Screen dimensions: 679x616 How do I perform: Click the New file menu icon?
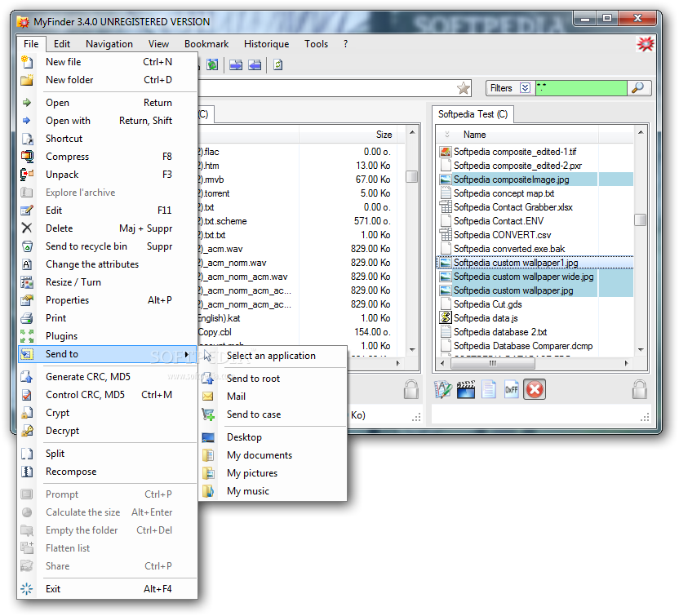pos(27,62)
